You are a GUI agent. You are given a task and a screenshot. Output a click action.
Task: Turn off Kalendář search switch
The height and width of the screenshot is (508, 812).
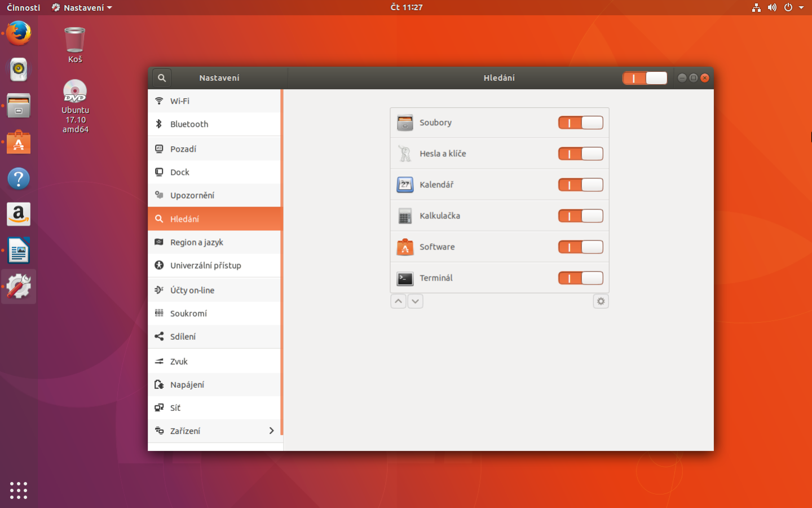(x=580, y=185)
